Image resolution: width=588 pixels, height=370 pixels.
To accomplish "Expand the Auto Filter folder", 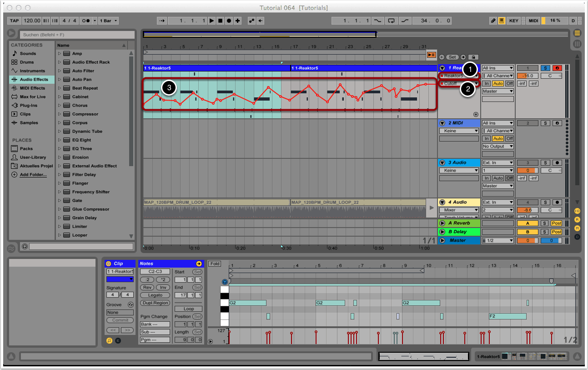I will tap(59, 71).
